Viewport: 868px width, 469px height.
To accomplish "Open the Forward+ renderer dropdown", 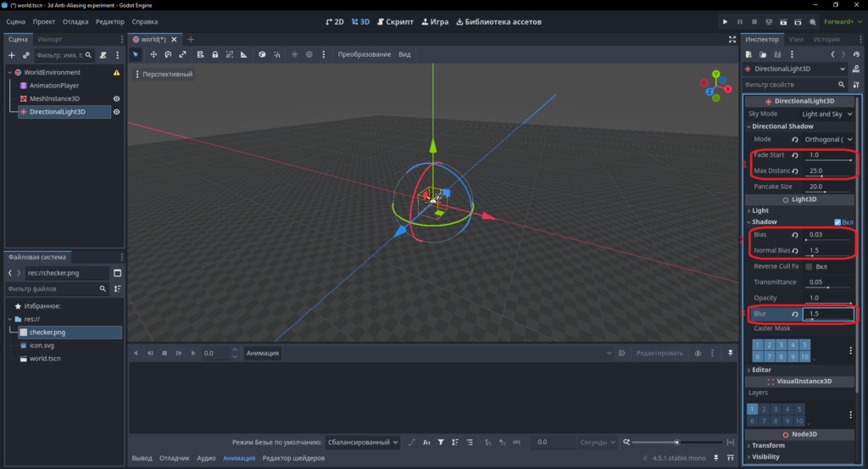I will click(843, 21).
